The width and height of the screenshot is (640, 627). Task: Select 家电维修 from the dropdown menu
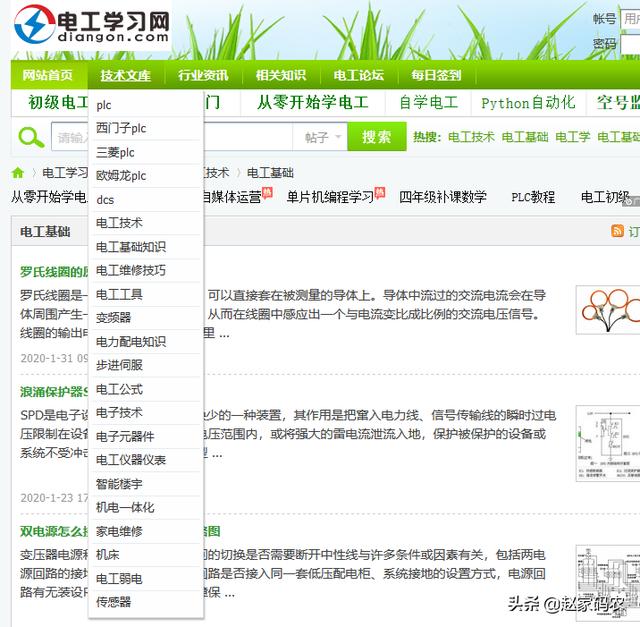(146, 531)
